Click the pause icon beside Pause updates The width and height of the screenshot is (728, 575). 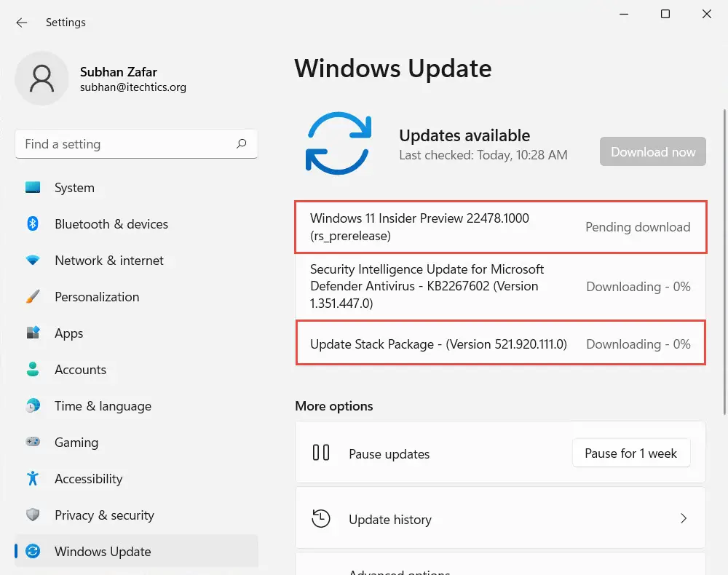coord(321,453)
